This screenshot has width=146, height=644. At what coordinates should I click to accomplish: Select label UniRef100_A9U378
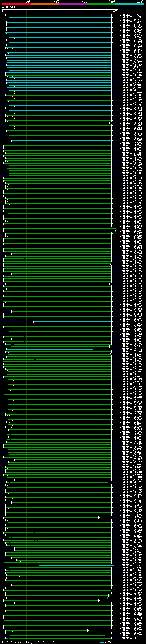click(x=131, y=138)
